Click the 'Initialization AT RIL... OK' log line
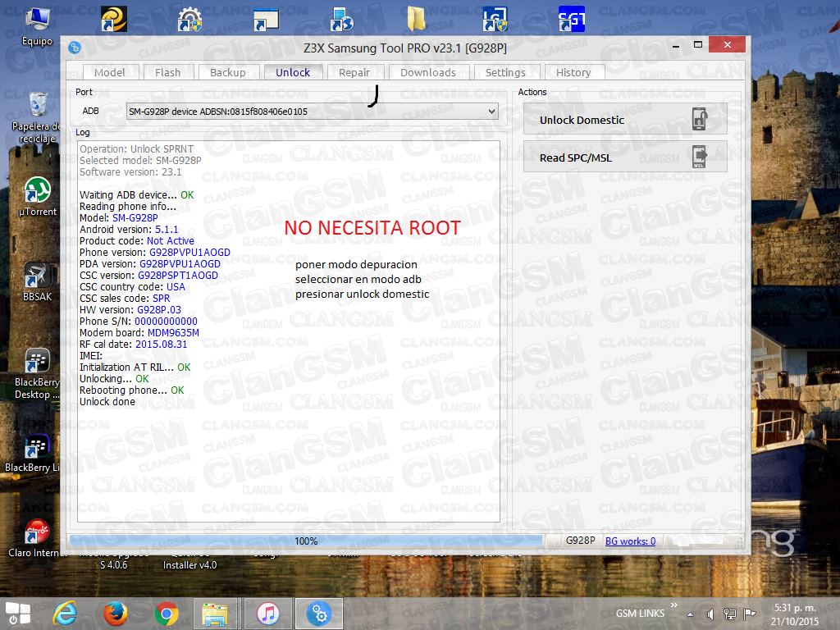This screenshot has height=630, width=840. click(135, 367)
